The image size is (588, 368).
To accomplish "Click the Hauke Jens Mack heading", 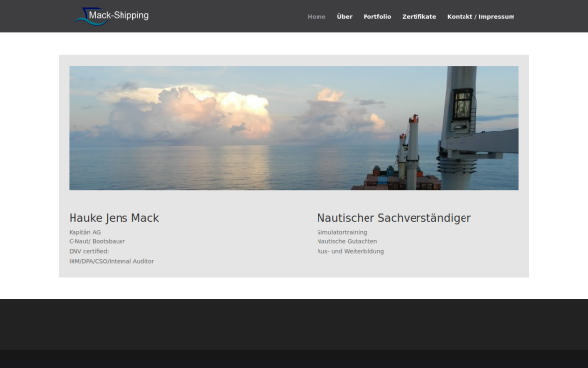I will pyautogui.click(x=114, y=218).
